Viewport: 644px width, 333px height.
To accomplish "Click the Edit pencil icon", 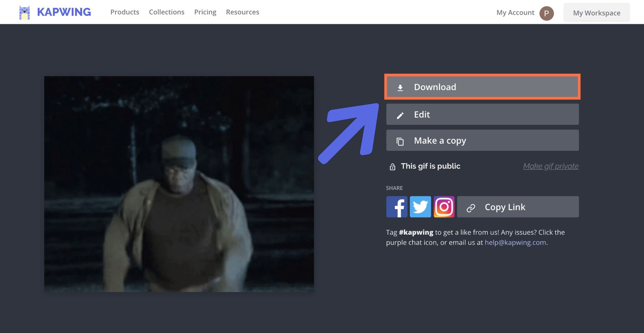I will coord(400,115).
